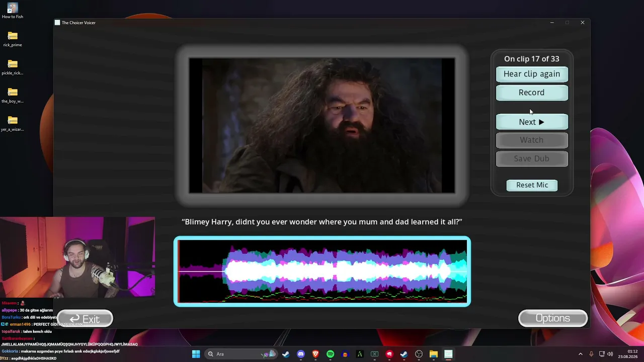The width and height of the screenshot is (644, 362).
Task: Open the green lambda app on the taskbar
Action: pyautogui.click(x=360, y=354)
